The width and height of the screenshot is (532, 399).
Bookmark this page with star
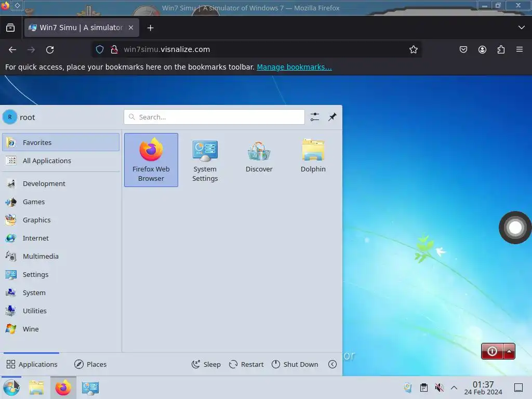tap(413, 49)
